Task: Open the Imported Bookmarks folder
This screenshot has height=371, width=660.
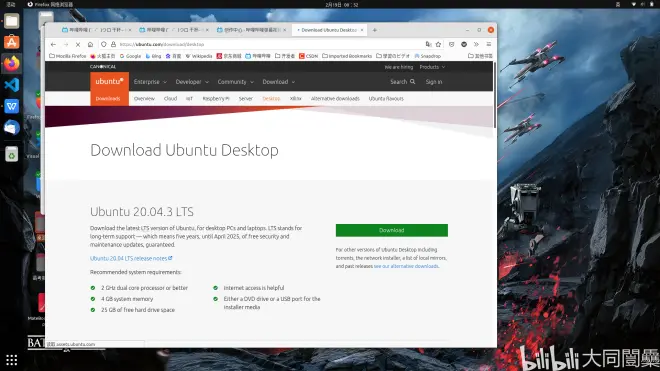Action: [x=347, y=56]
